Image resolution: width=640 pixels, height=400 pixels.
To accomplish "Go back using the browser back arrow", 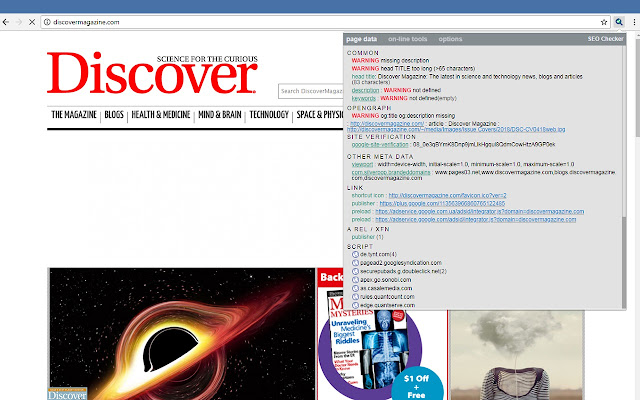I will [x=6, y=22].
